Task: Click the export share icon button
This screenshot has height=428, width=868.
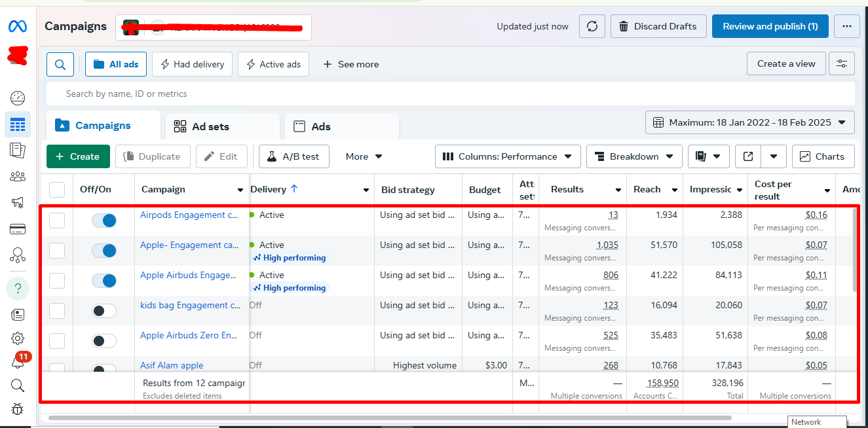Action: click(x=748, y=156)
